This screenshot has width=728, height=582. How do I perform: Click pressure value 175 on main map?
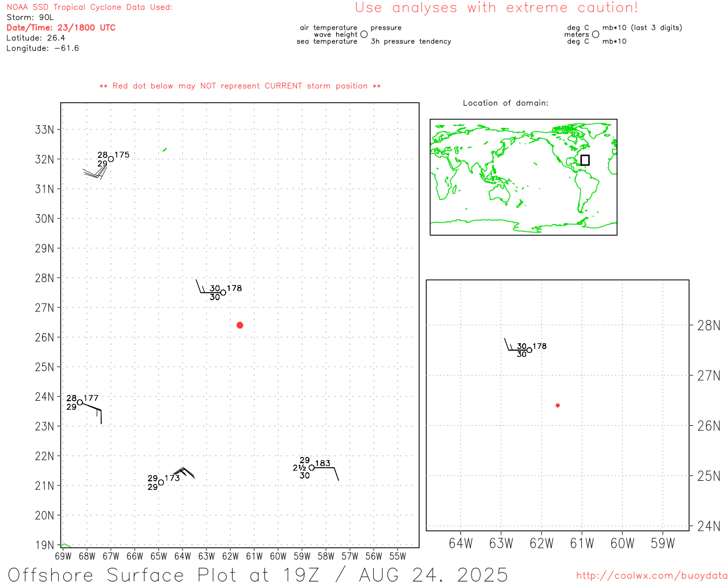pyautogui.click(x=122, y=155)
